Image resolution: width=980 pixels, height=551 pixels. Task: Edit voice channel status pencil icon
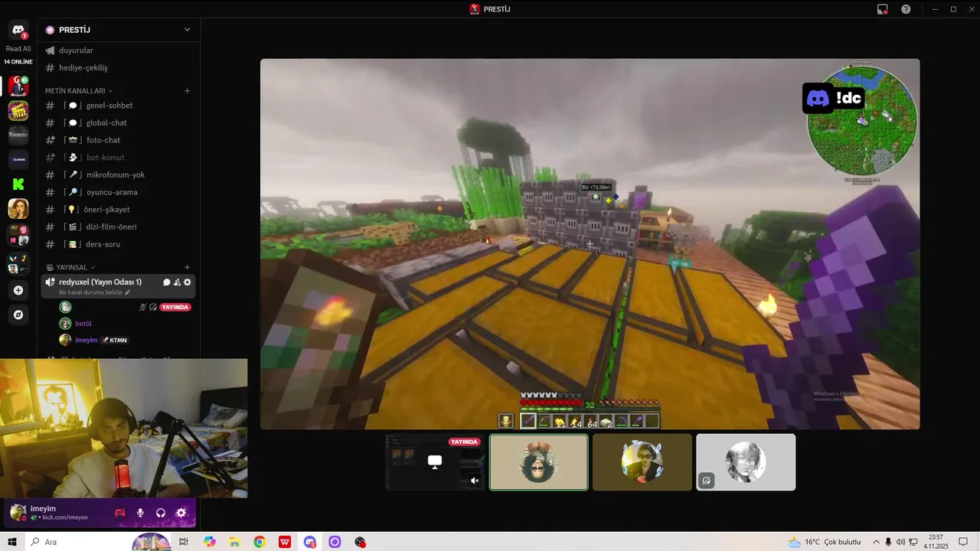128,292
